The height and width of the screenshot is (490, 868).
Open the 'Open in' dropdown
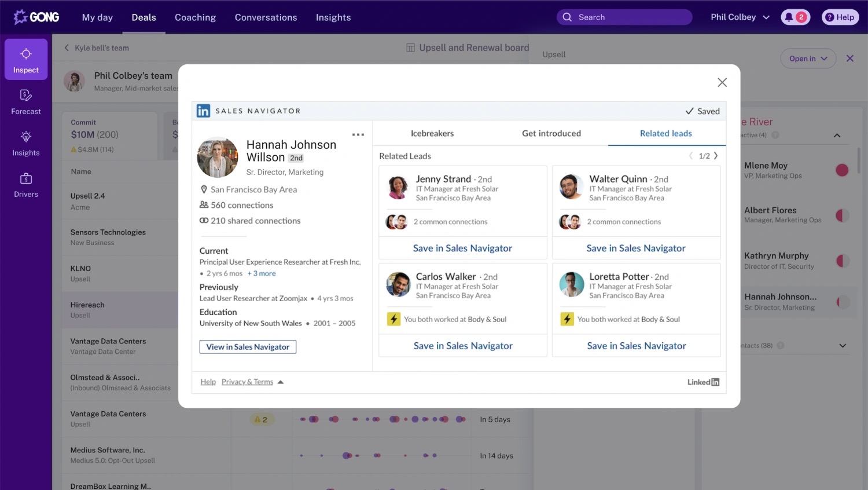[808, 58]
